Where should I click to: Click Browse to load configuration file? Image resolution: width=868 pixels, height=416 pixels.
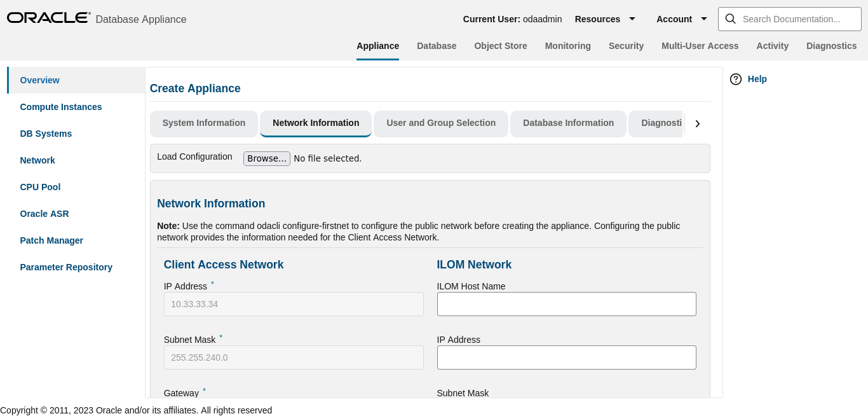click(x=267, y=158)
